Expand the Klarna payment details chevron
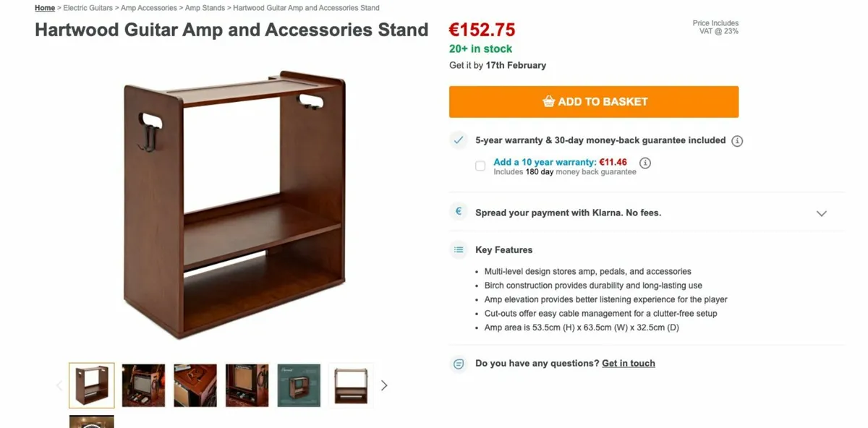The width and height of the screenshot is (868, 428). pos(822,213)
